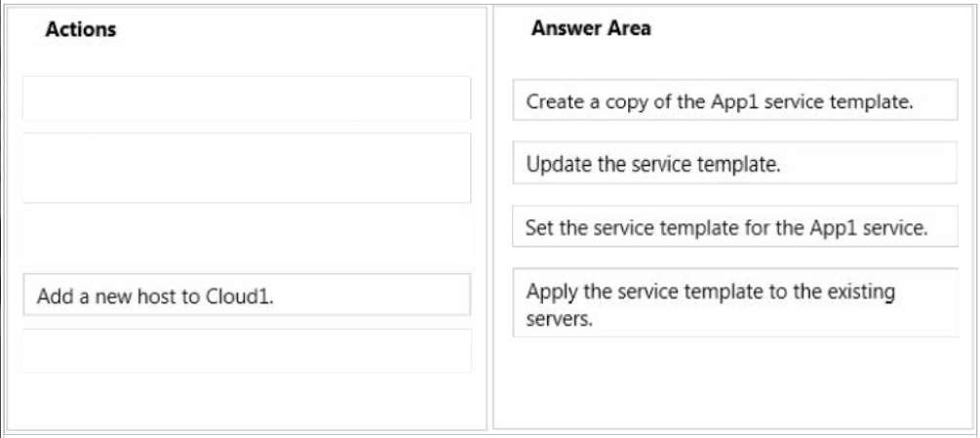The image size is (980, 438).
Task: Click the tall second empty slot in Actions
Action: coord(247,168)
